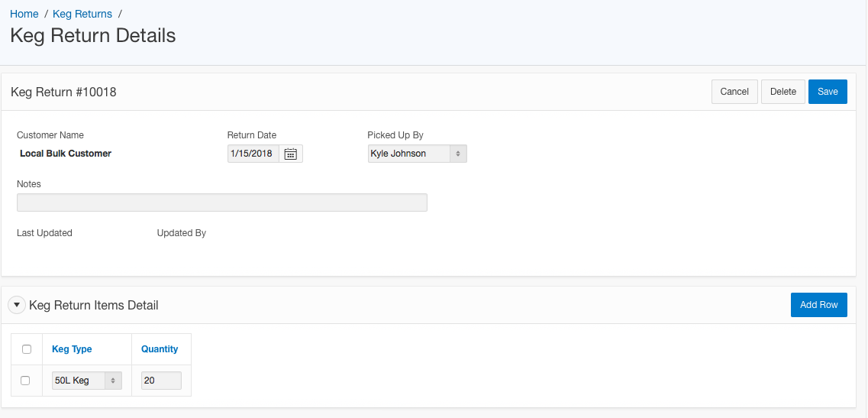Image resolution: width=868 pixels, height=418 pixels.
Task: Check the 50L Keg row checkbox
Action: (26, 381)
